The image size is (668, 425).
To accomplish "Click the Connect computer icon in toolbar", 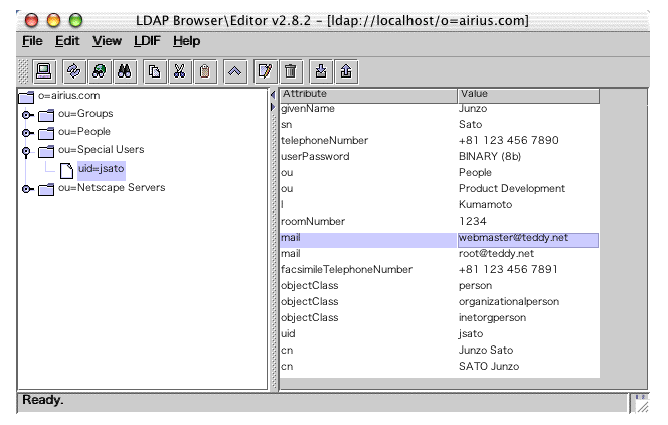I will 44,71.
